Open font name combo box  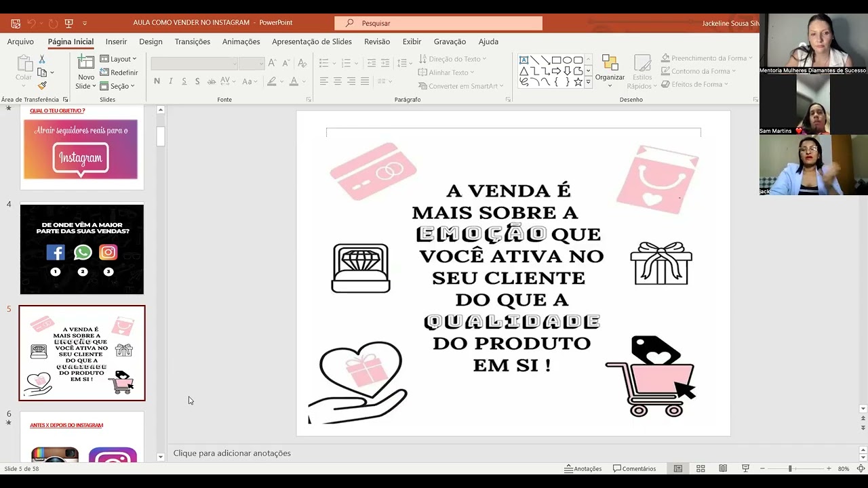[195, 63]
